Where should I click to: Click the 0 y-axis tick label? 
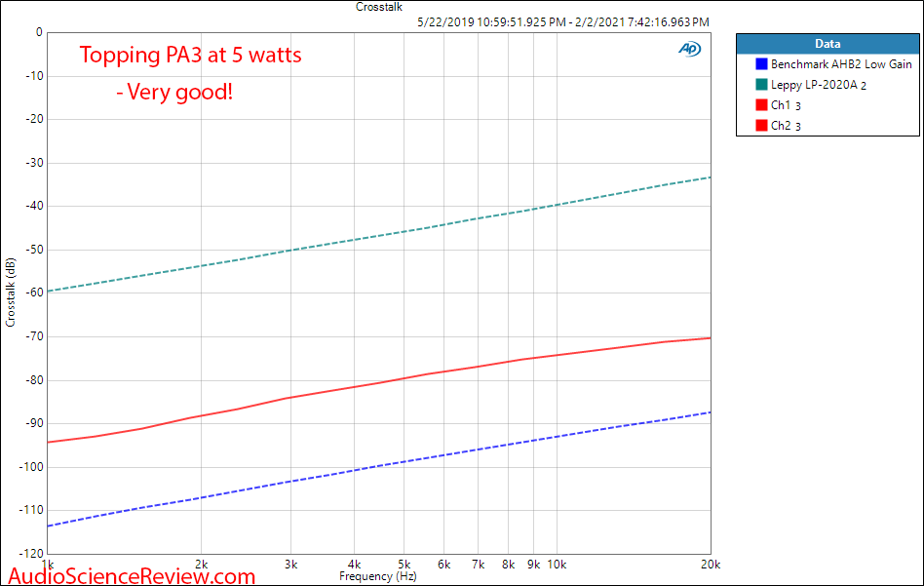pyautogui.click(x=40, y=32)
